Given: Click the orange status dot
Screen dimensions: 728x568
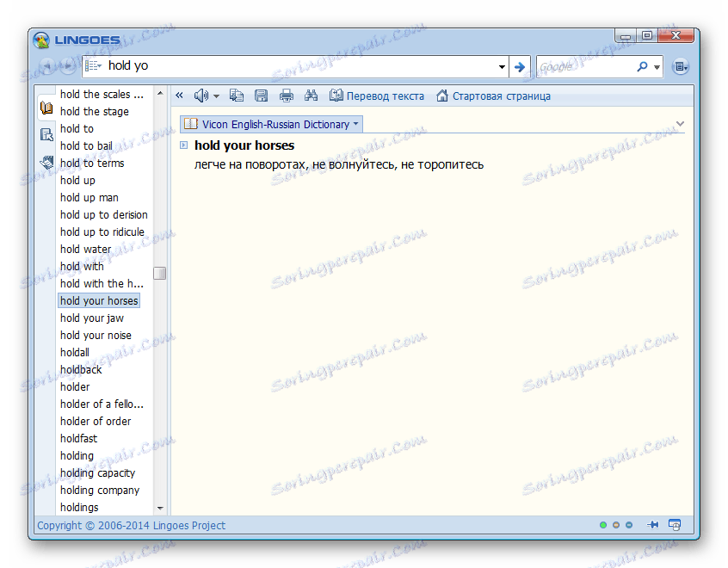Looking at the screenshot, I should 616,525.
